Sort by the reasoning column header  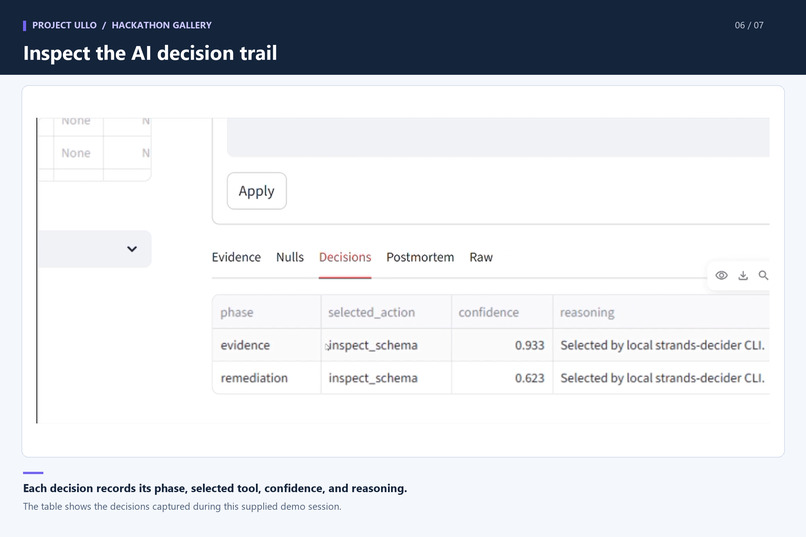click(661, 312)
